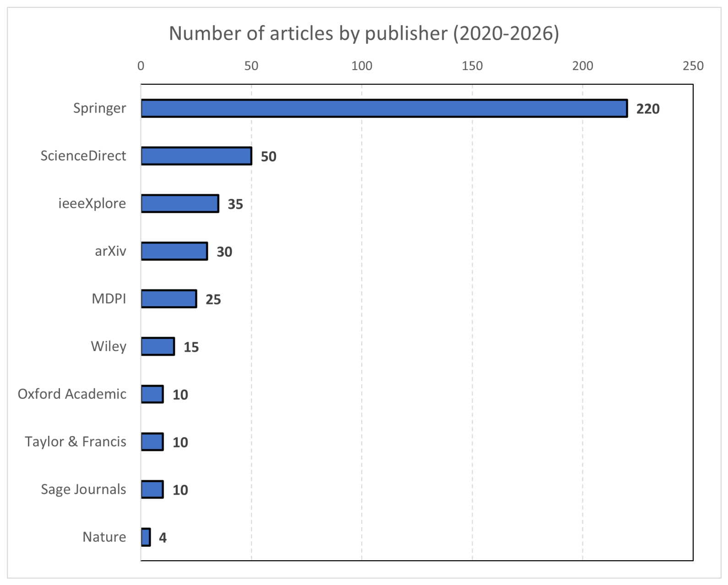
Task: Click the arXiv bar
Action: pyautogui.click(x=174, y=251)
